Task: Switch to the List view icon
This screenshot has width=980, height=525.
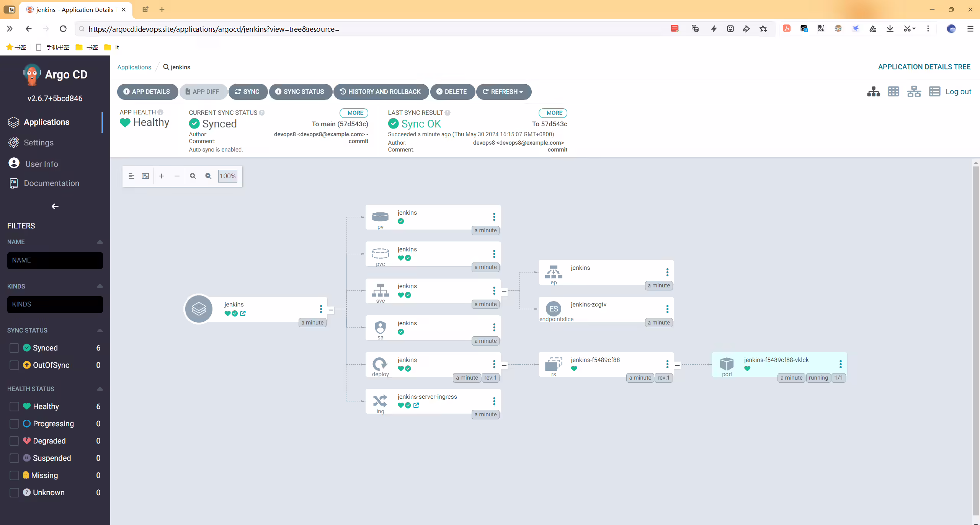Action: 934,91
